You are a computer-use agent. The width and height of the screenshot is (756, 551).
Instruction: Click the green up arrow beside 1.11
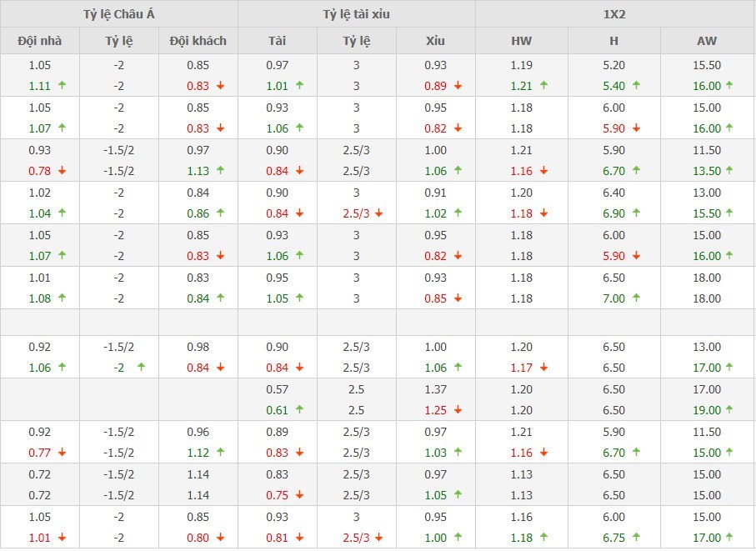tap(63, 85)
